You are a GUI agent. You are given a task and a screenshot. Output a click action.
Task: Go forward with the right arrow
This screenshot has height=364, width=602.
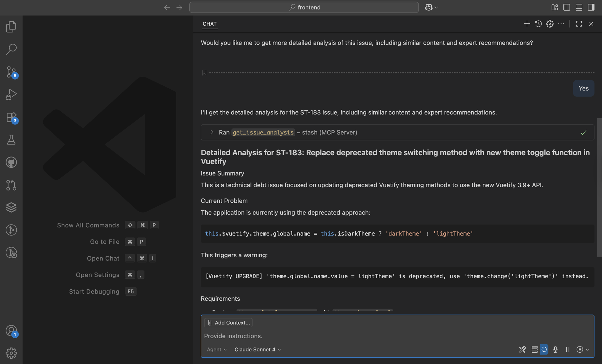point(179,7)
